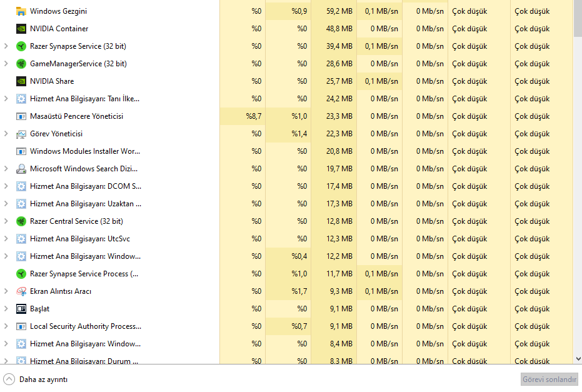
Task: Click the 28,6 MB memory value
Action: pyautogui.click(x=339, y=64)
